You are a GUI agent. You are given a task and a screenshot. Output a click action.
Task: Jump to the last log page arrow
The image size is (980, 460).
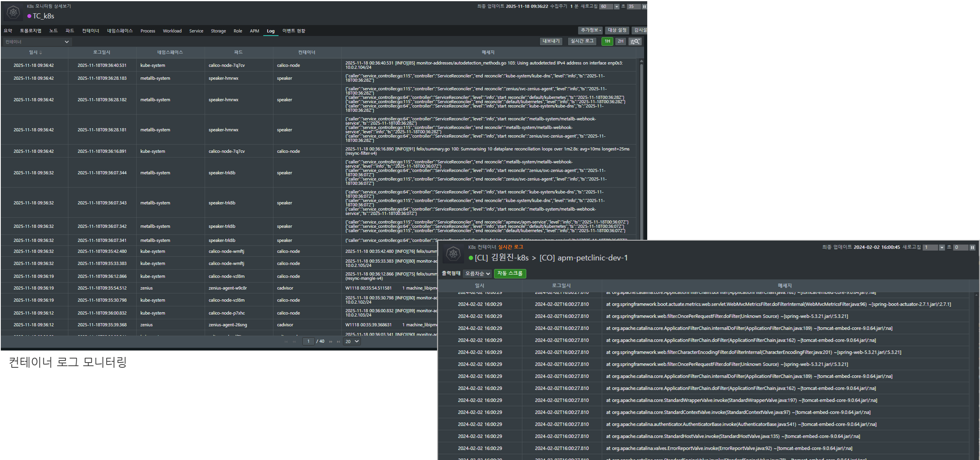(338, 342)
